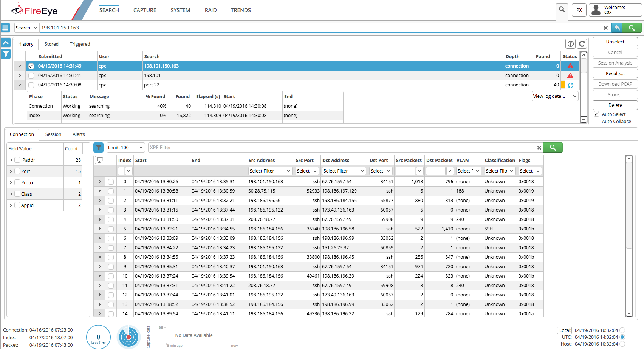The width and height of the screenshot is (644, 349).
Task: Toggle the connection filter funnel icon
Action: 99,147
